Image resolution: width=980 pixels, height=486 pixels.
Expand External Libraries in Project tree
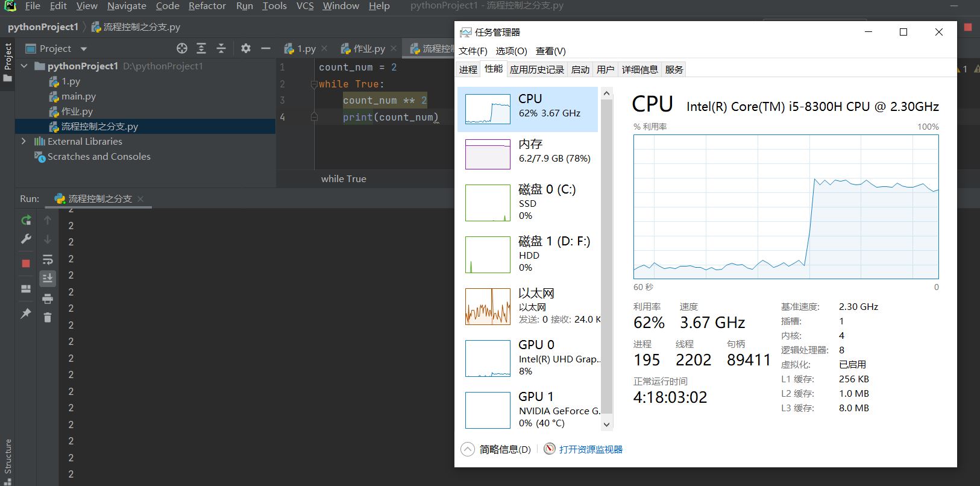tap(24, 141)
